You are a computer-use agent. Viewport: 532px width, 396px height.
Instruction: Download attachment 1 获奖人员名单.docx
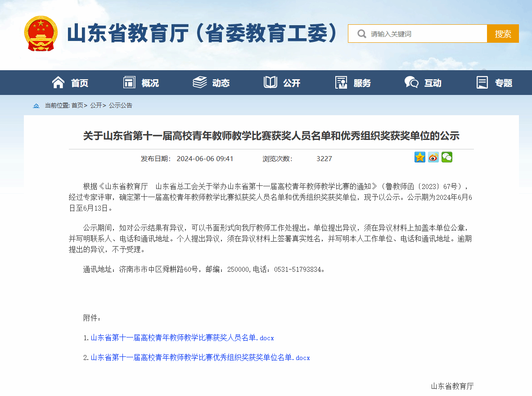[182, 337]
